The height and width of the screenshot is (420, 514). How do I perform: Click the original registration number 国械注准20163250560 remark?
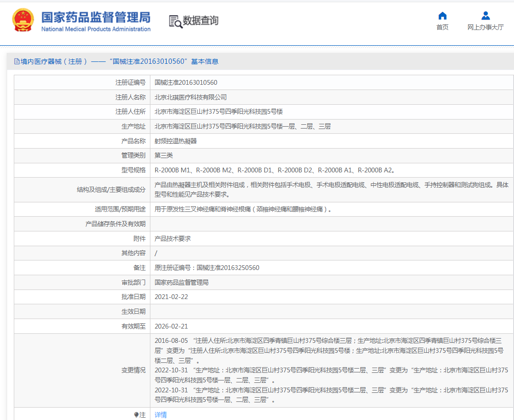click(207, 268)
